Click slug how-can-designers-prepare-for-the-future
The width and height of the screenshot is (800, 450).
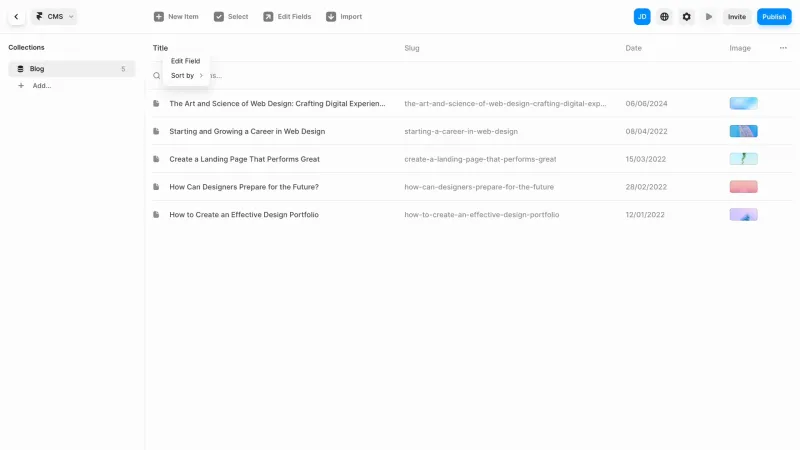point(479,187)
